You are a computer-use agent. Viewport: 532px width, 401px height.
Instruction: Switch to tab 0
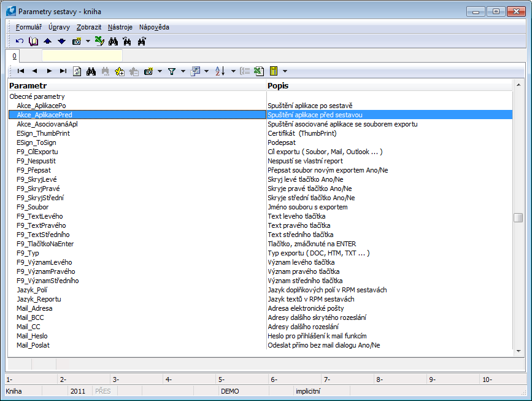pyautogui.click(x=14, y=56)
